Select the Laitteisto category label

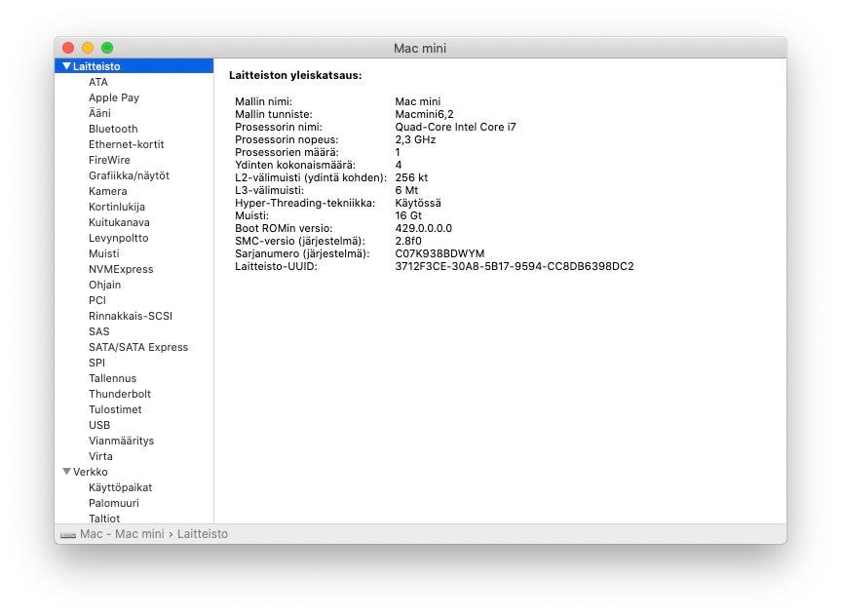coord(96,66)
